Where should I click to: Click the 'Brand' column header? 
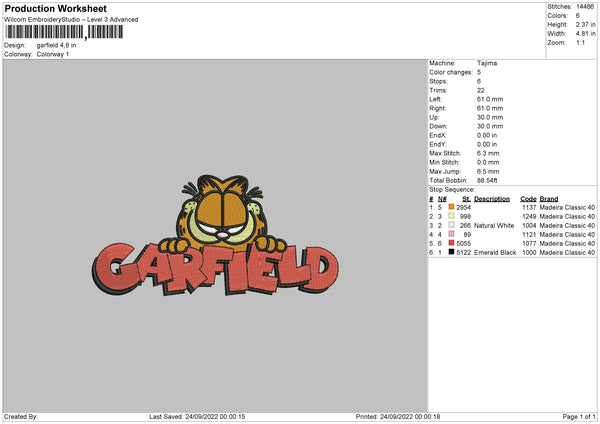tap(549, 199)
